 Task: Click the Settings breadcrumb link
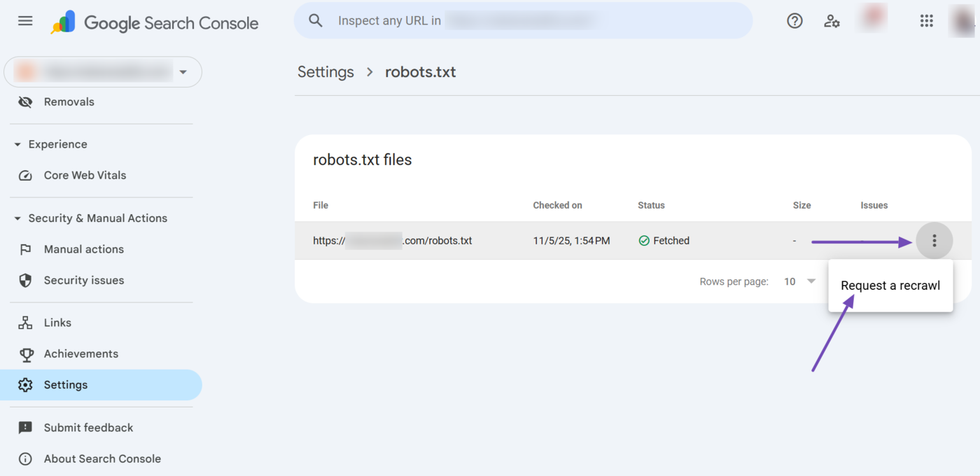coord(325,71)
